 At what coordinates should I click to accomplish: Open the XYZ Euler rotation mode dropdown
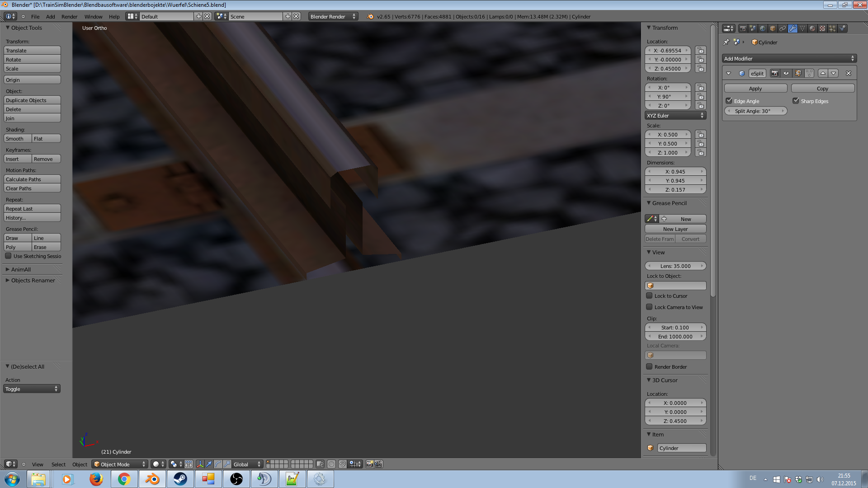[x=675, y=116]
